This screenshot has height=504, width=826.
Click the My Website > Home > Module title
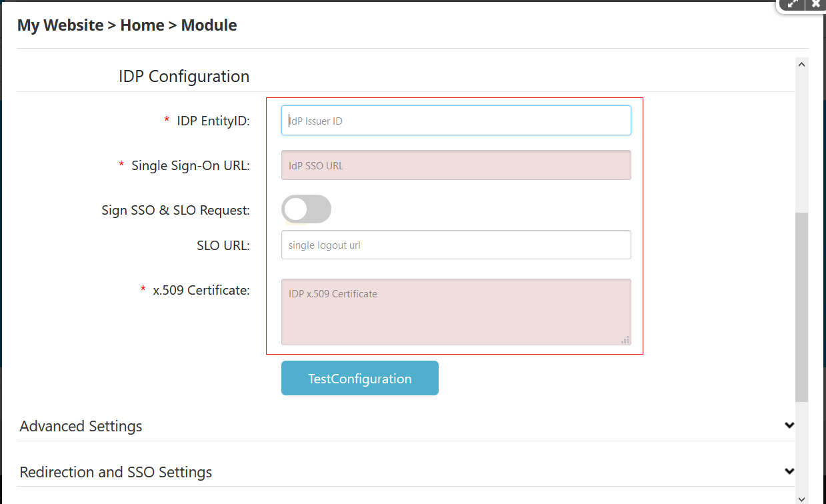pos(127,25)
